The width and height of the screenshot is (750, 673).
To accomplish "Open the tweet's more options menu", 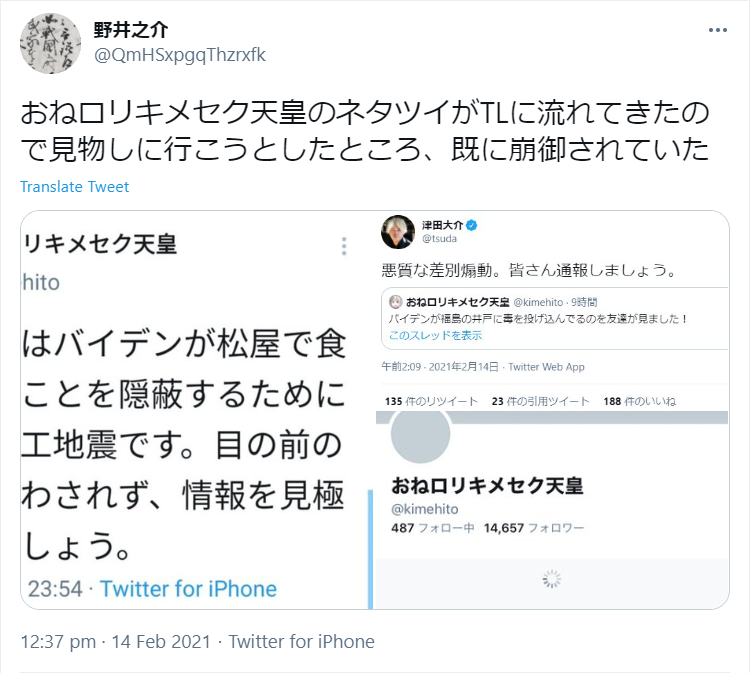I will tap(718, 31).
